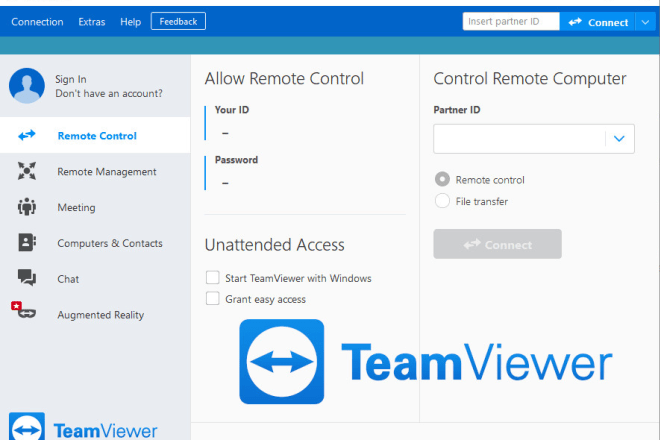Viewport: 660px width, 440px height.
Task: Open the dropdown arrow beside top Connect button
Action: pos(642,22)
